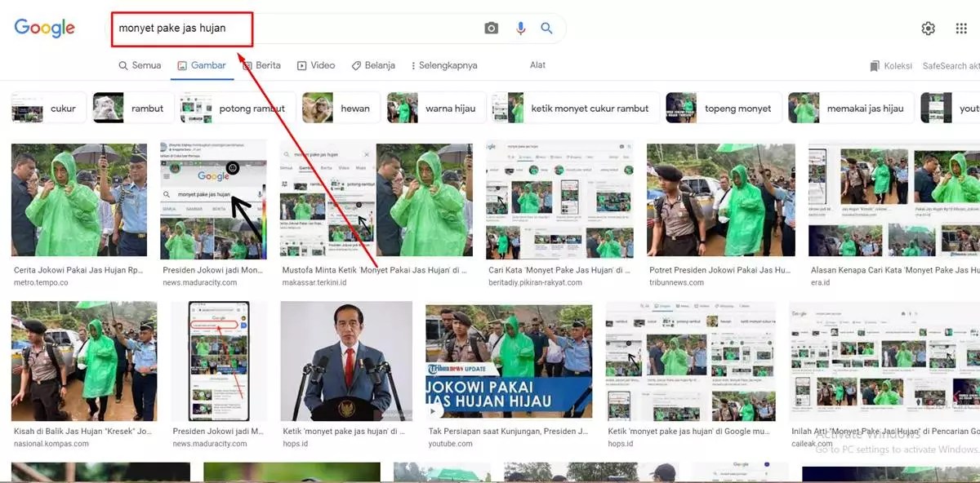
Task: Click title Inilah Arti Monyet Pake Jas Hujan
Action: 885,432
